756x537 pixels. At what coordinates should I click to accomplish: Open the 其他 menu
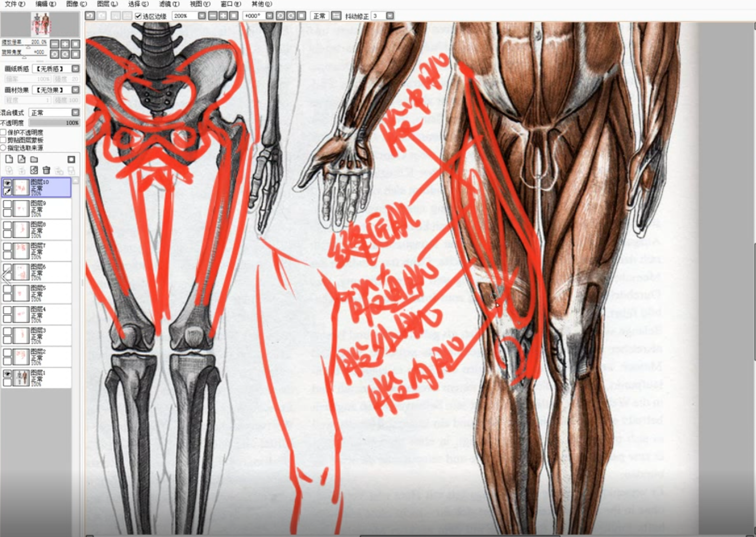point(261,4)
